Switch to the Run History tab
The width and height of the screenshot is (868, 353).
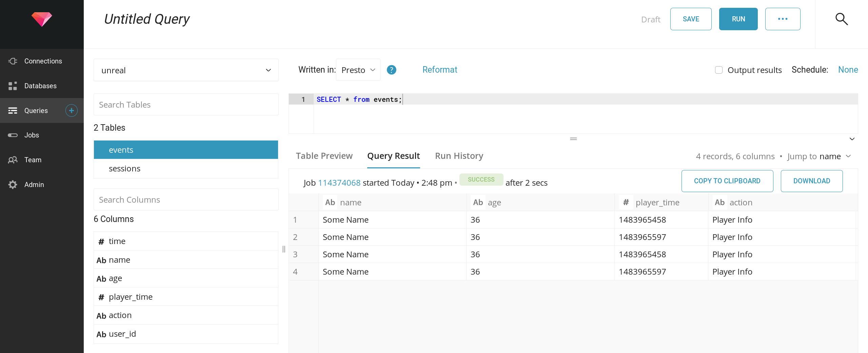point(459,156)
